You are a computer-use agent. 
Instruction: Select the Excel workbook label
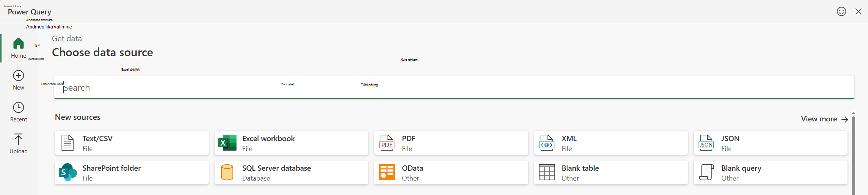[268, 138]
